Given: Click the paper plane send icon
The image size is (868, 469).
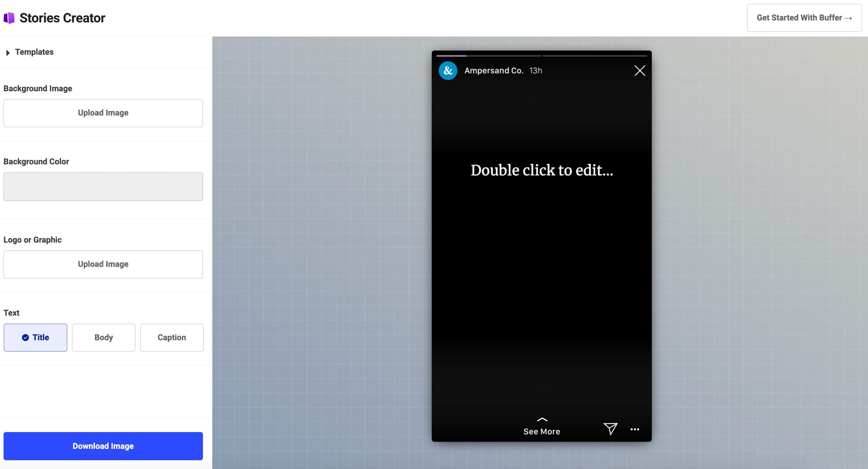Looking at the screenshot, I should pos(610,429).
